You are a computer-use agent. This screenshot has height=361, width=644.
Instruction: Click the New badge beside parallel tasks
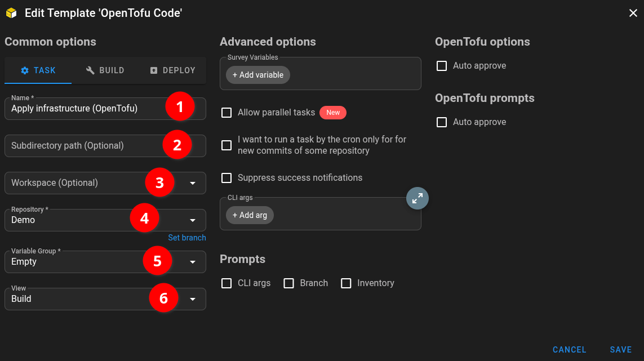333,113
